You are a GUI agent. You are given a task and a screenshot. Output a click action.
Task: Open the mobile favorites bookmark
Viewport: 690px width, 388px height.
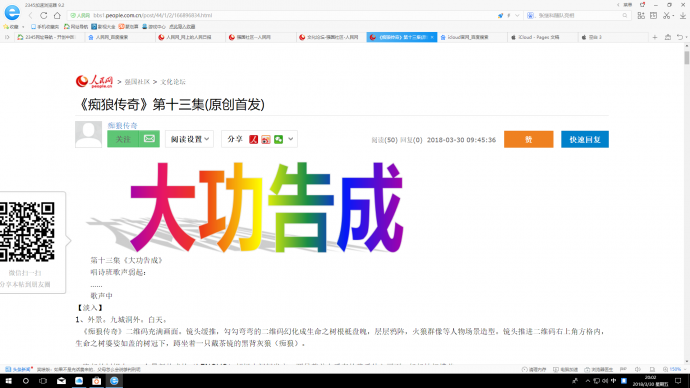click(x=44, y=27)
